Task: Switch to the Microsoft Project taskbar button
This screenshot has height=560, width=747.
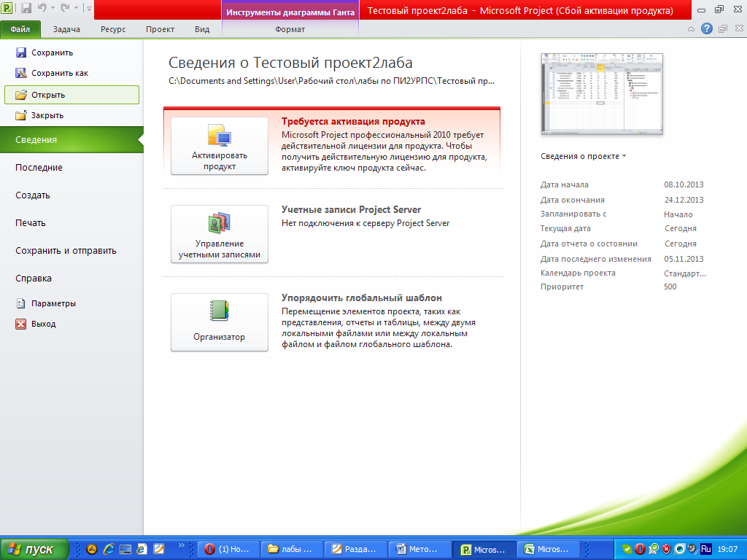Action: click(x=484, y=549)
